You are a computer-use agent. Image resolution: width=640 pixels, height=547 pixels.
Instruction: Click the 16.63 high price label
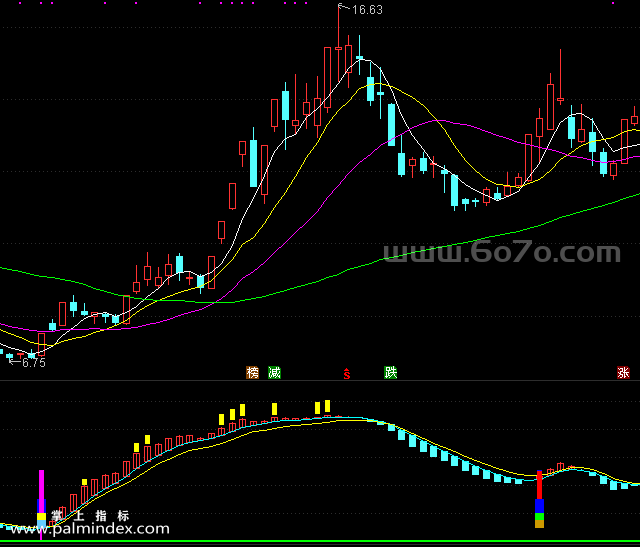click(367, 10)
